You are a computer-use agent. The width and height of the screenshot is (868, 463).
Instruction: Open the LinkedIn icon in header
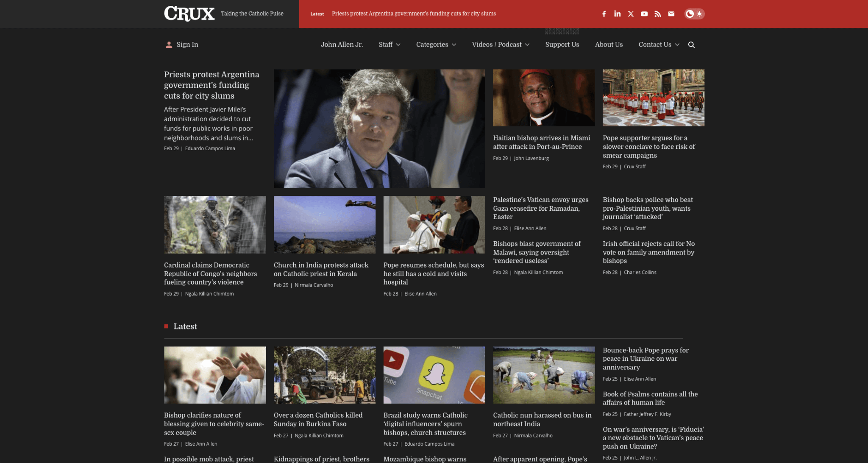point(617,14)
